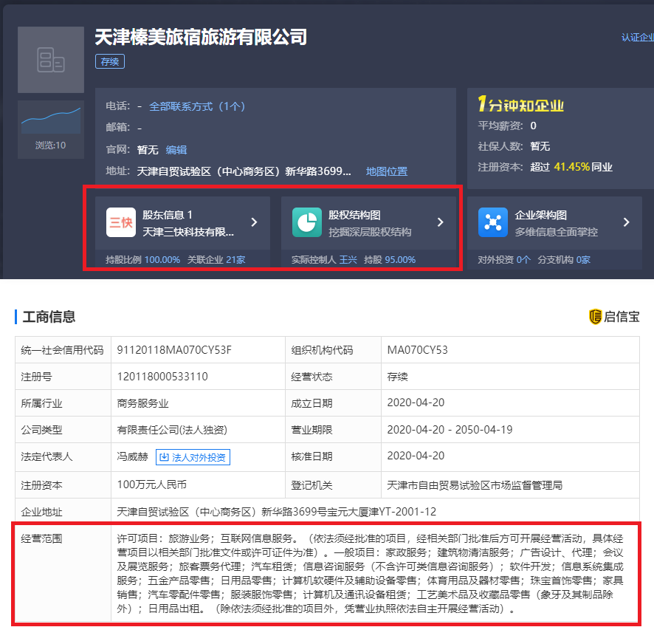Click the 工商信息 section heading
654x644 pixels.
[x=49, y=317]
